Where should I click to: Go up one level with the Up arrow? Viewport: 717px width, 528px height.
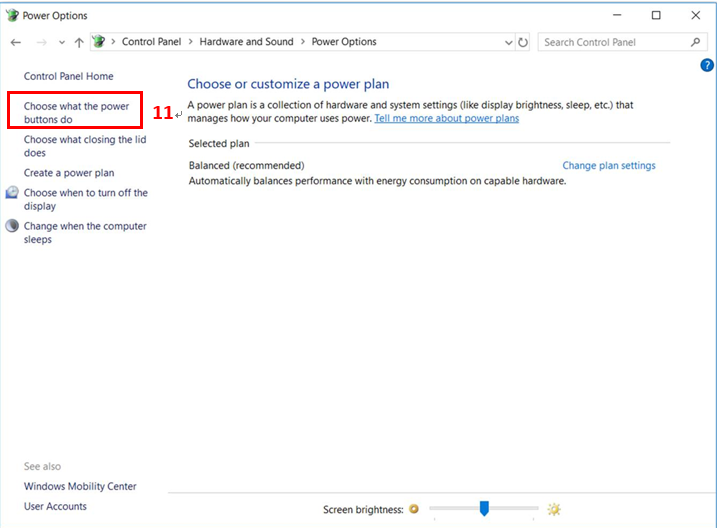click(x=79, y=43)
